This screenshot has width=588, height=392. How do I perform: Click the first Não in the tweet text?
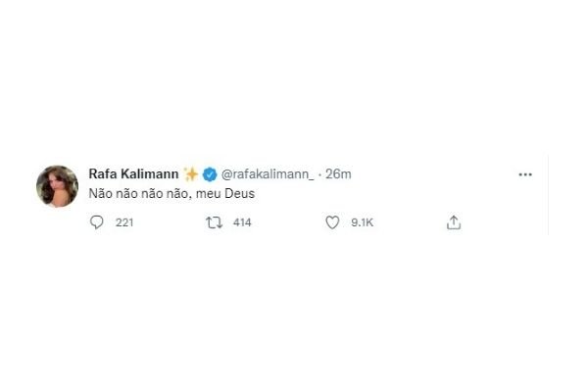tap(101, 194)
